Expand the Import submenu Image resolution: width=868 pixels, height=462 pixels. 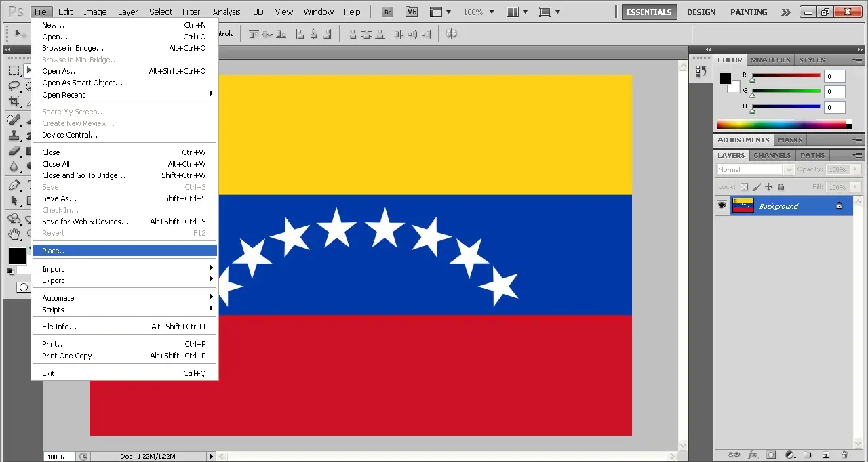(125, 269)
